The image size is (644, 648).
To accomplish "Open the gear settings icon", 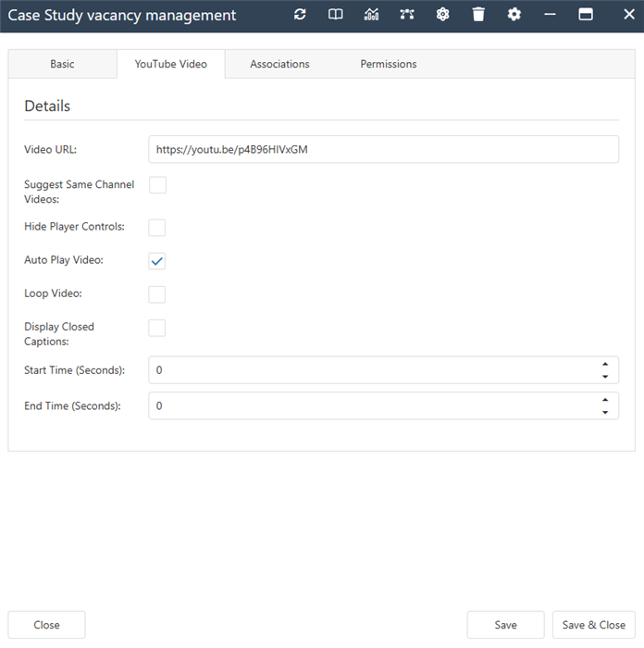I will point(514,15).
